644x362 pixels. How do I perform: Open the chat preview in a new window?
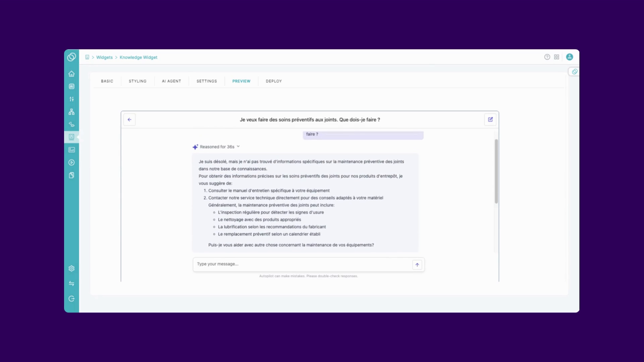490,119
